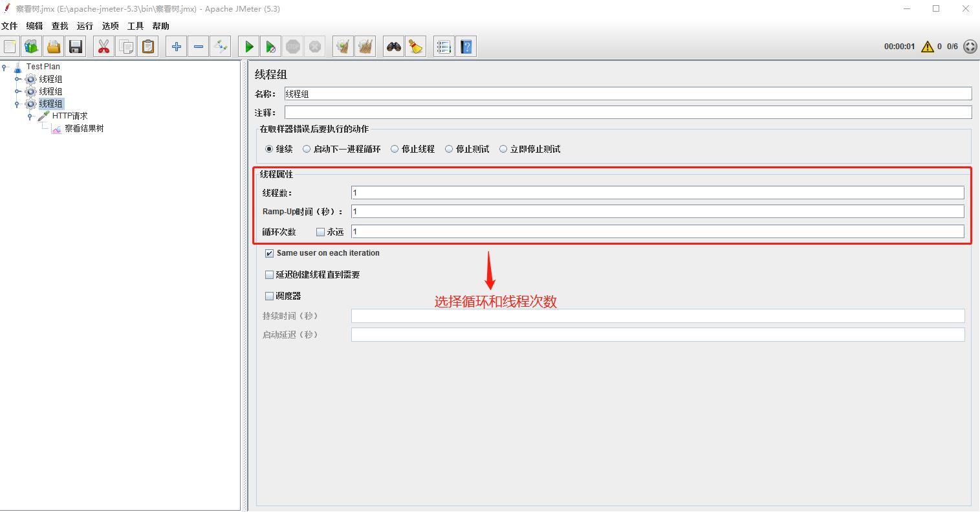Select the highlighted third 线程组 node
The image size is (980, 512).
[50, 104]
